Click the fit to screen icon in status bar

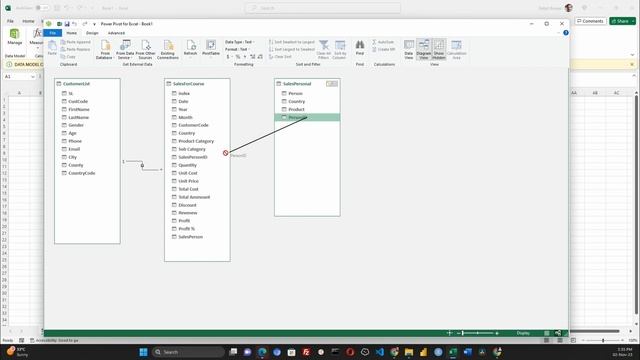click(x=449, y=333)
